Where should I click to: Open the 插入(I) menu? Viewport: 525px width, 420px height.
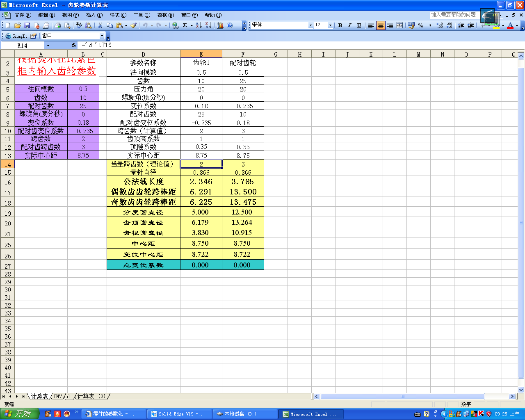click(94, 15)
